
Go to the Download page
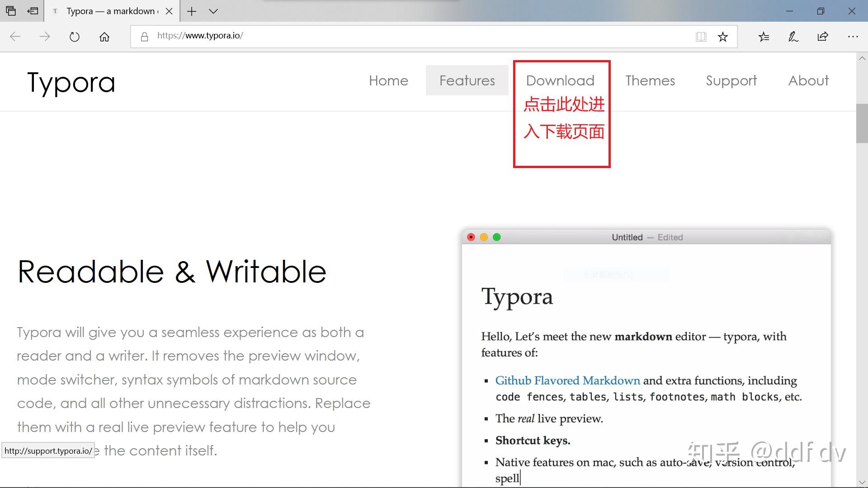[x=560, y=80]
